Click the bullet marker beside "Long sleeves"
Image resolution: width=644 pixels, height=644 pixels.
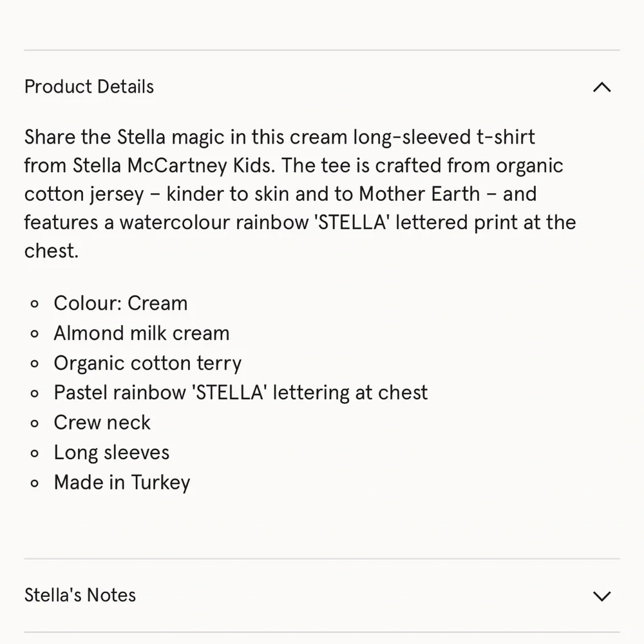coord(35,453)
